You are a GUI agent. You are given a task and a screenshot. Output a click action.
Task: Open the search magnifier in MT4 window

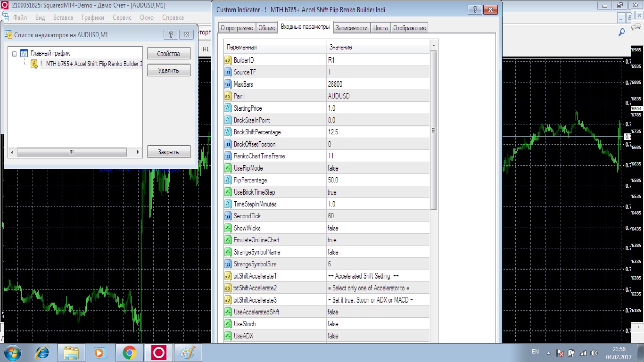click(622, 32)
